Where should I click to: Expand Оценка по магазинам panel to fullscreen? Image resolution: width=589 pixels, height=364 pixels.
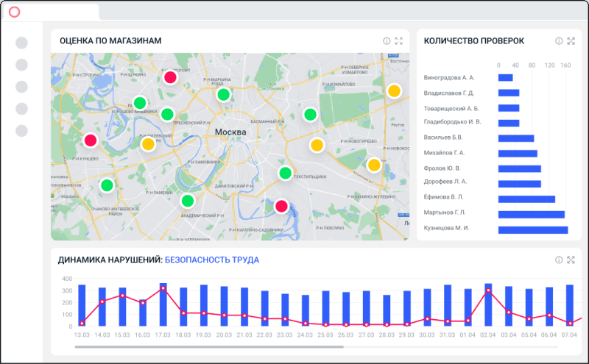tap(399, 41)
